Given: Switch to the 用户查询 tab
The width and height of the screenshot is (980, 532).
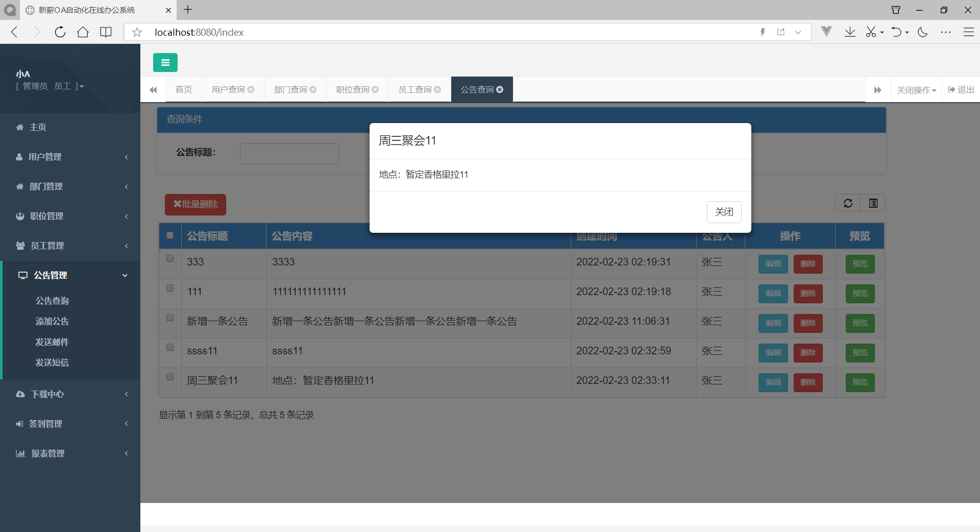Looking at the screenshot, I should [x=228, y=89].
